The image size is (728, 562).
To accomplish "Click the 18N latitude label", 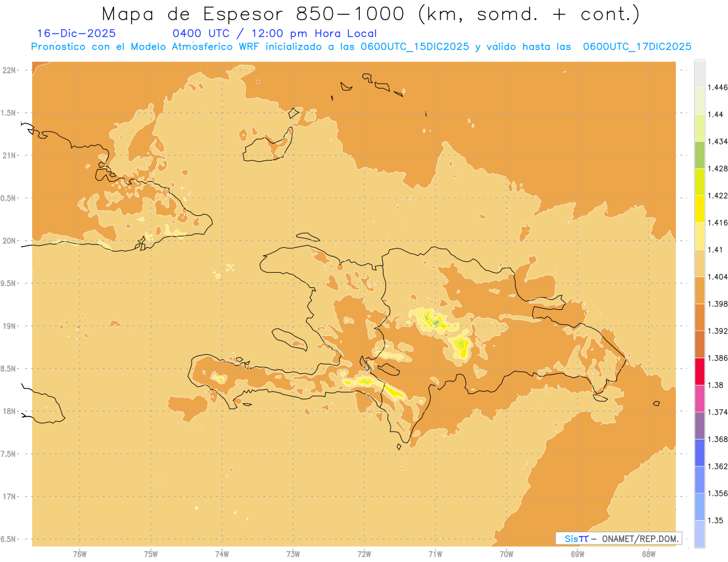I will click(10, 411).
